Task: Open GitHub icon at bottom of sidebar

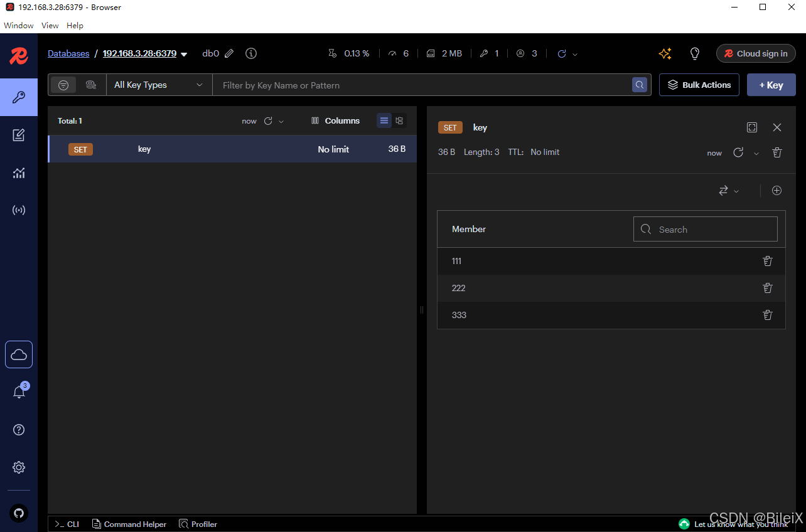Action: click(18, 513)
